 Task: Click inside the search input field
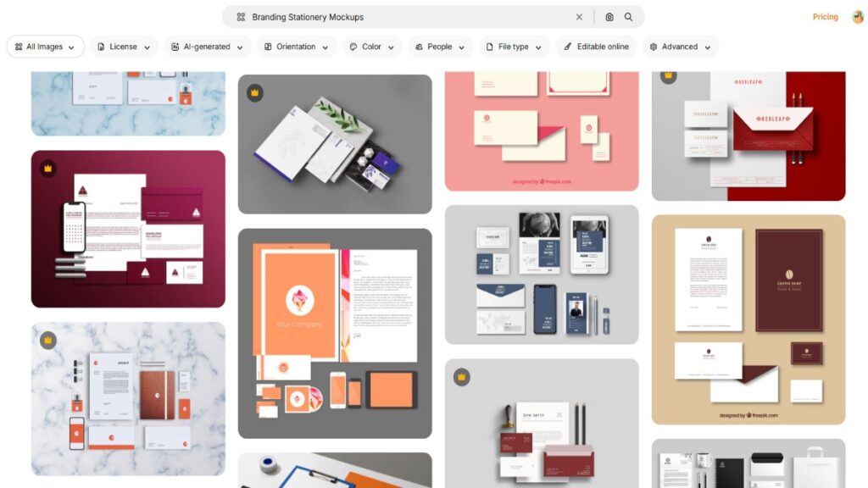tap(381, 16)
